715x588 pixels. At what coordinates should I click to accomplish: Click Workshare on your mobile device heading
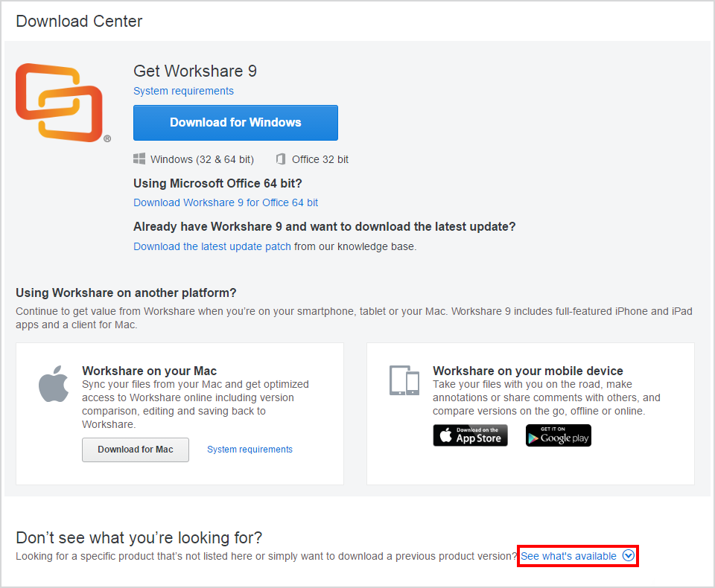527,371
